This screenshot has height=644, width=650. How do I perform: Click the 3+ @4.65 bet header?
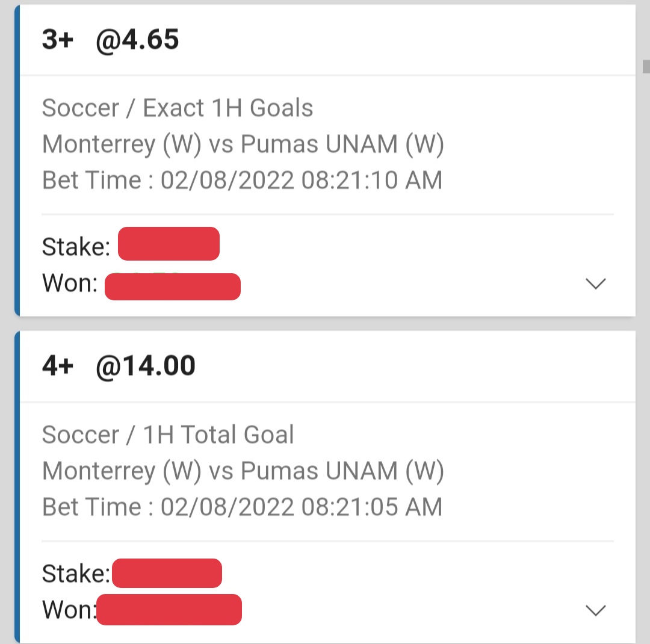(111, 40)
